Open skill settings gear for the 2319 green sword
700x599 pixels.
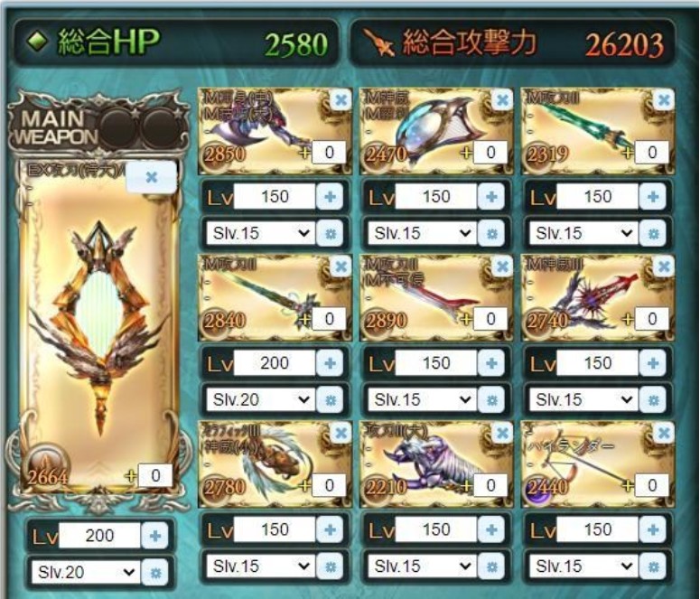[653, 233]
